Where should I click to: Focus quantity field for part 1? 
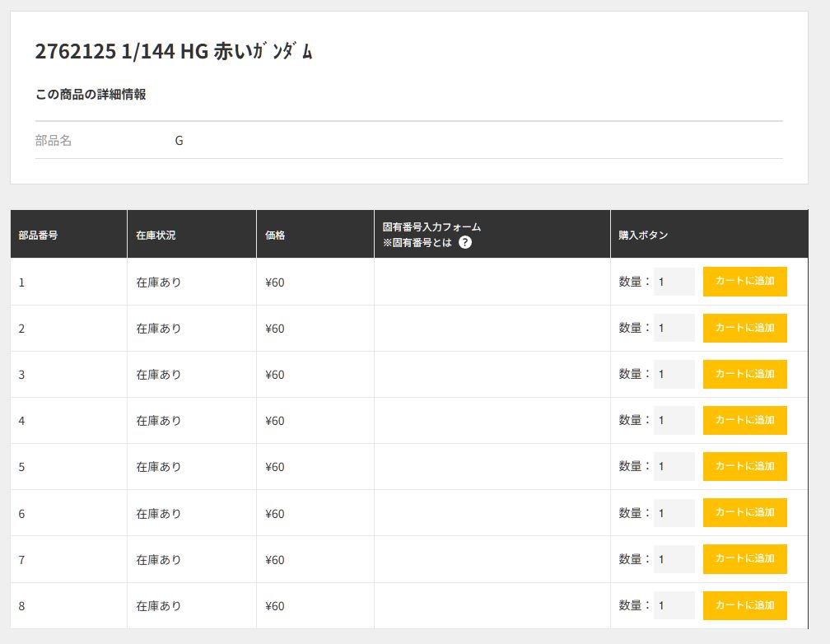point(674,282)
